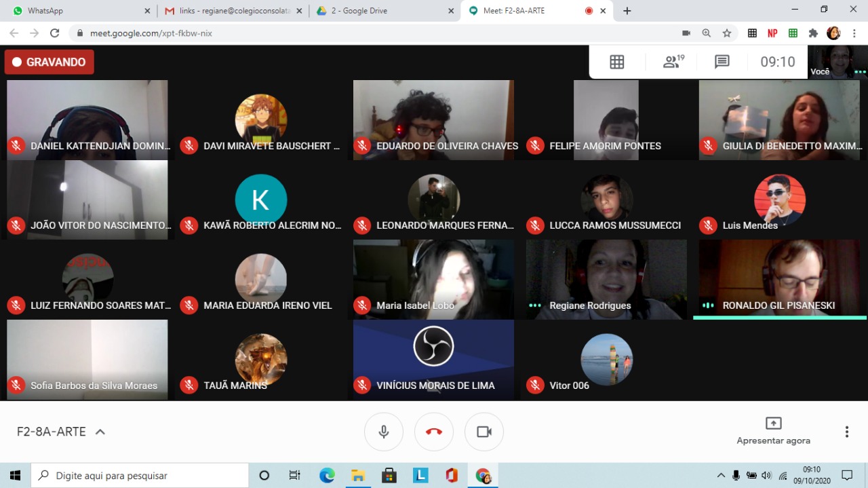Screen dimensions: 868x488
Task: Click MARIA EDUARDA IRENO VIEL name label
Action: pyautogui.click(x=268, y=305)
